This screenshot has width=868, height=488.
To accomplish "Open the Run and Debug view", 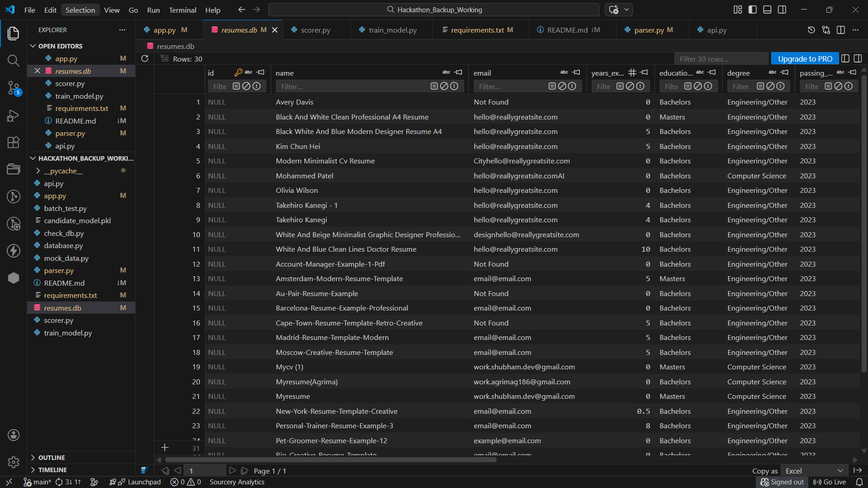I will click(x=13, y=116).
